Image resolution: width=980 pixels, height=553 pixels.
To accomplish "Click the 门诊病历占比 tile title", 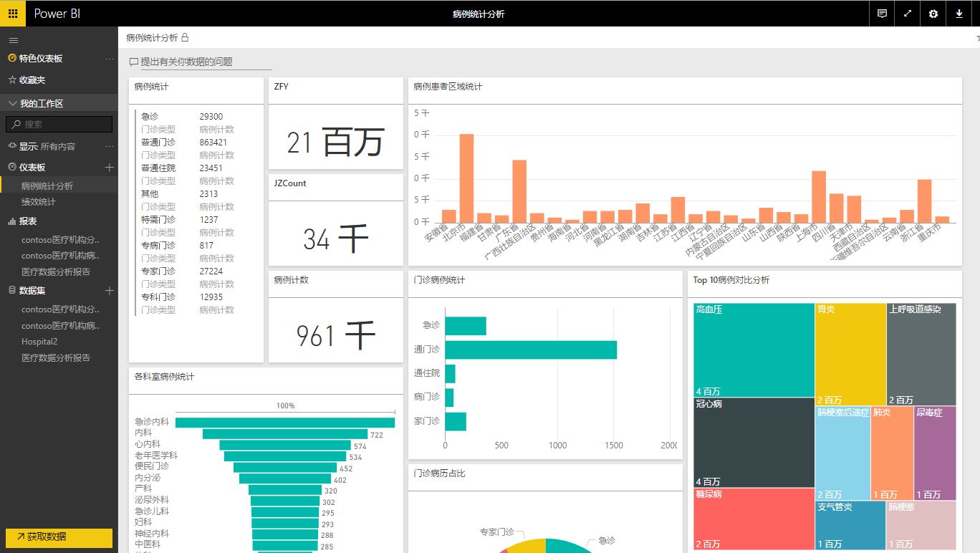I will tap(439, 473).
